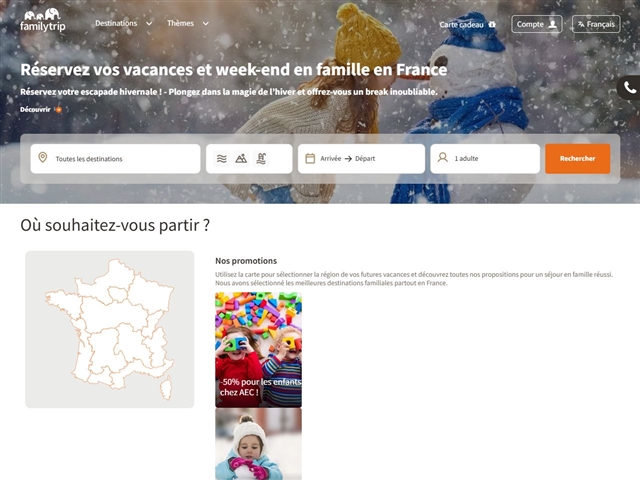Select the mountain theme icon
The width and height of the screenshot is (640, 480).
(x=241, y=158)
